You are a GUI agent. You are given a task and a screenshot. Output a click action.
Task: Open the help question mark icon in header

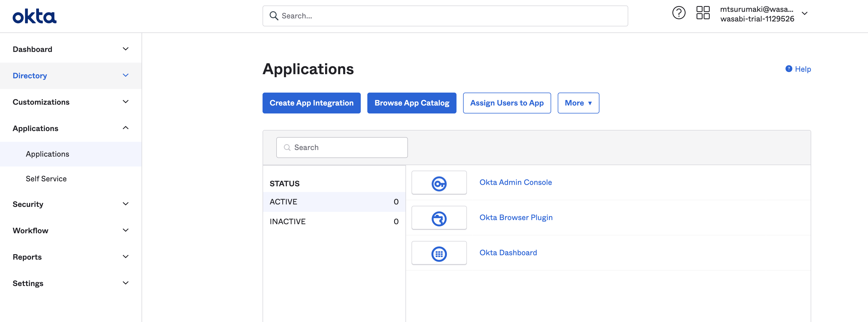point(679,13)
